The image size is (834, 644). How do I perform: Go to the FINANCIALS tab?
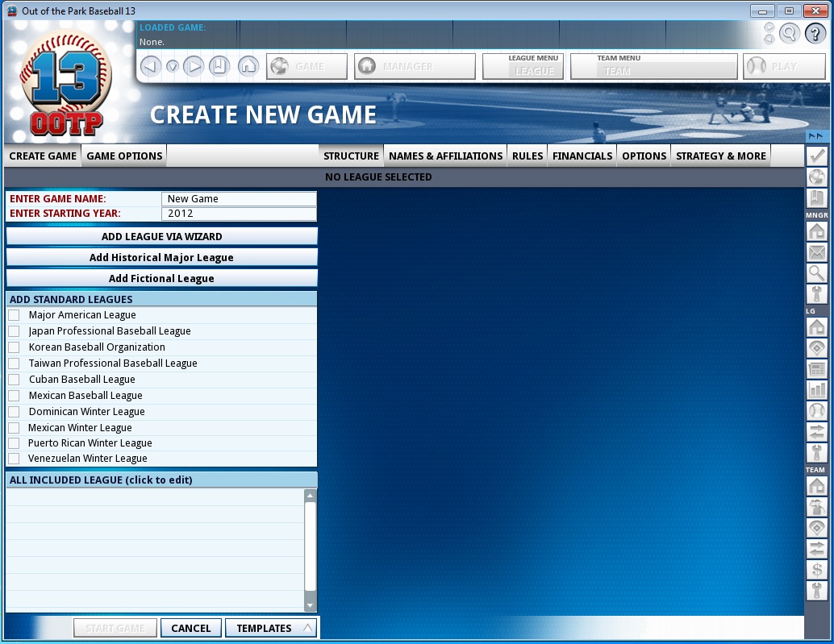click(582, 156)
